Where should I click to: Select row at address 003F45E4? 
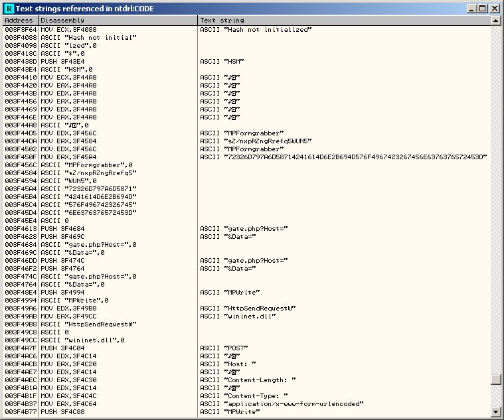247,220
